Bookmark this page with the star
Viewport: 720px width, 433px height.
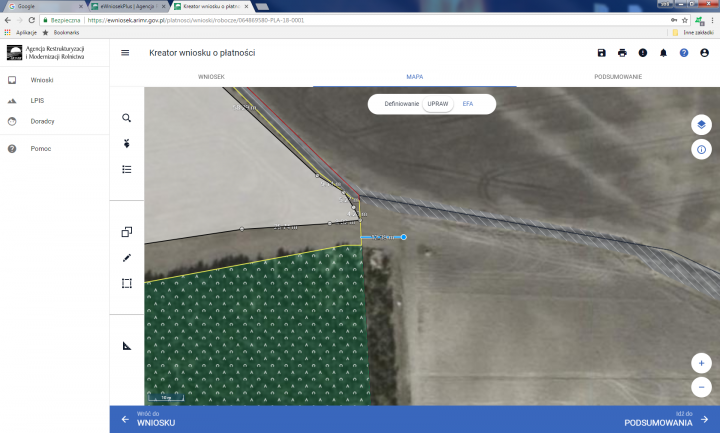click(685, 20)
